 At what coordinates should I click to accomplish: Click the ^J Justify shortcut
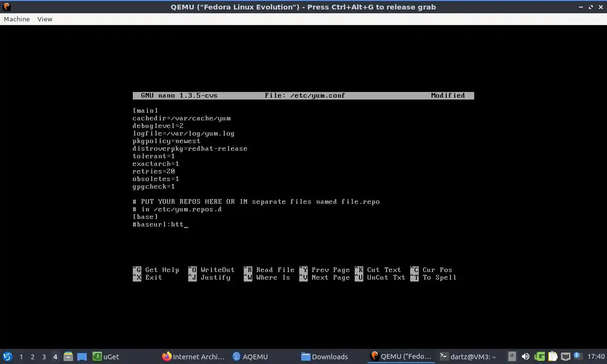(209, 277)
